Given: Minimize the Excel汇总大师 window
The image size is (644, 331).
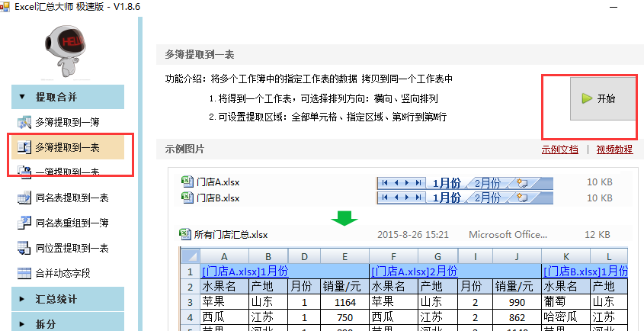Looking at the screenshot, I should point(614,8).
